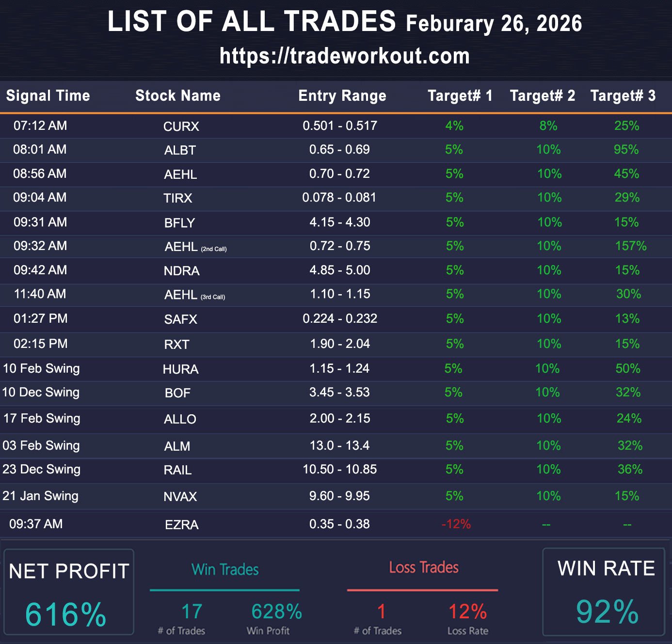Click the 157% Target 3 value
Viewport: 672px width, 644px height.
point(630,246)
